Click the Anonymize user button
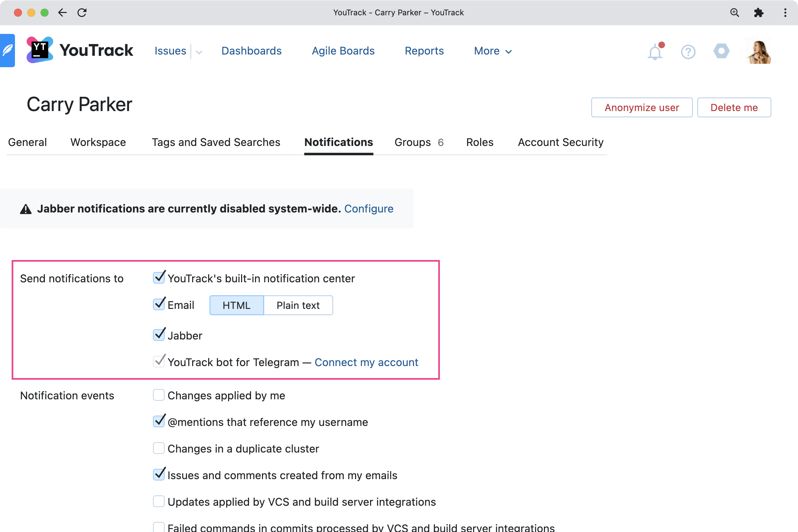Screen dimensions: 798x532 click(642, 107)
